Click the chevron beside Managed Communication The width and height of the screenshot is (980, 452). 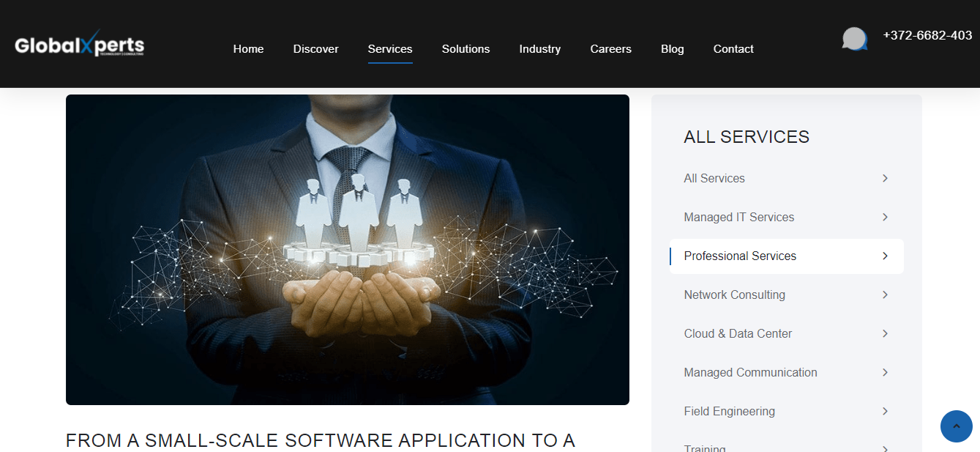[x=885, y=372]
